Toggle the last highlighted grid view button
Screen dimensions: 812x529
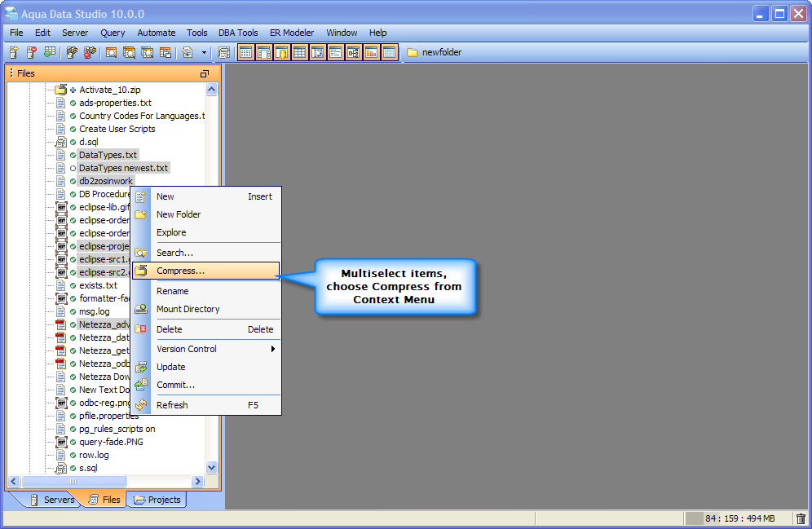pyautogui.click(x=390, y=52)
